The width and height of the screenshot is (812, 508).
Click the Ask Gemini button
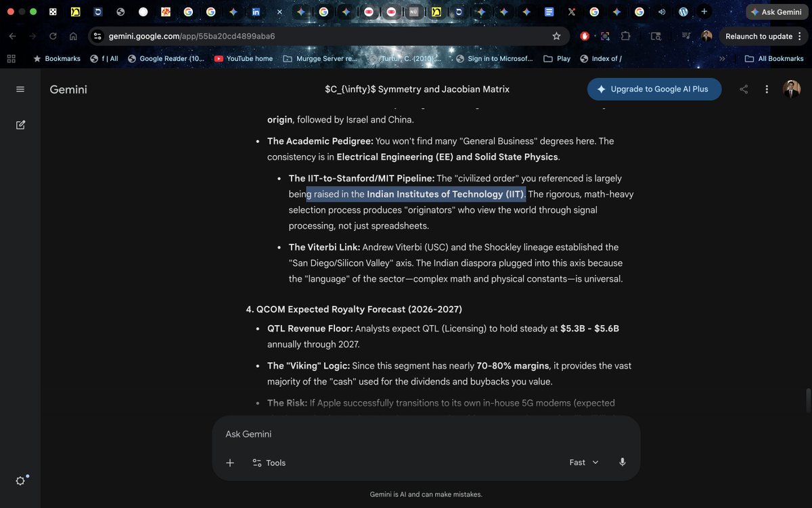click(775, 12)
